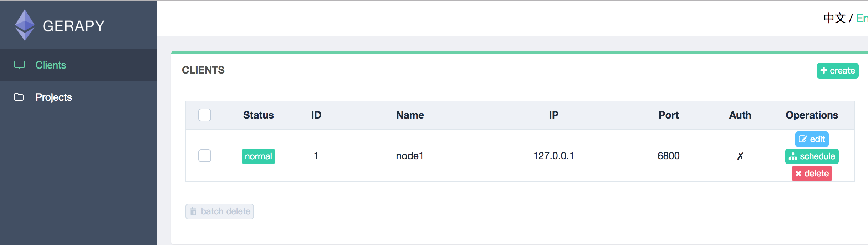Switch language to English
The image size is (868, 245).
(x=862, y=18)
